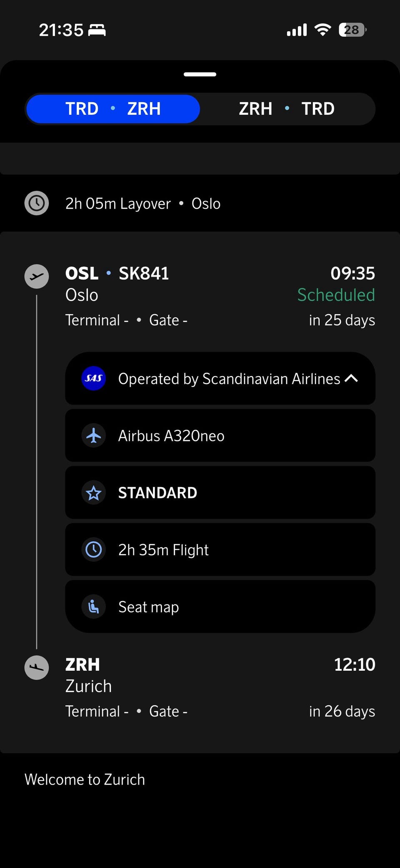Image resolution: width=400 pixels, height=868 pixels.
Task: Switch to the ZRH to TRD return tab
Action: 287,109
